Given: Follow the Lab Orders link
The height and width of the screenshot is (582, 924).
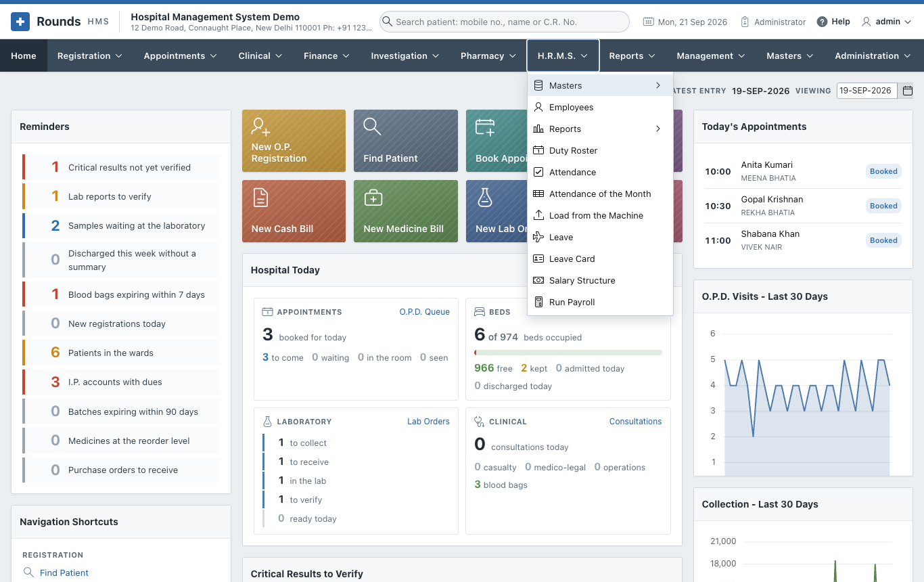Looking at the screenshot, I should pos(428,422).
